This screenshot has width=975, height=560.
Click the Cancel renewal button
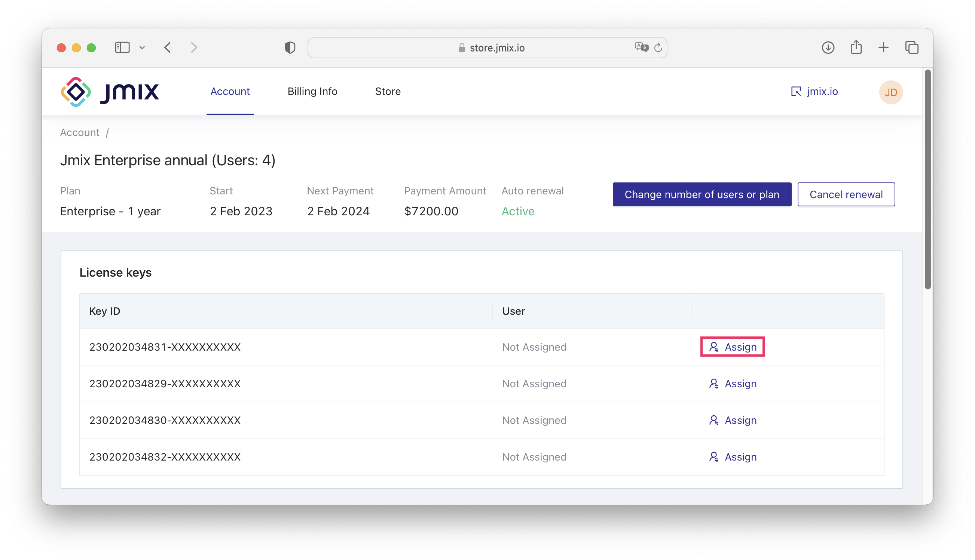tap(846, 194)
